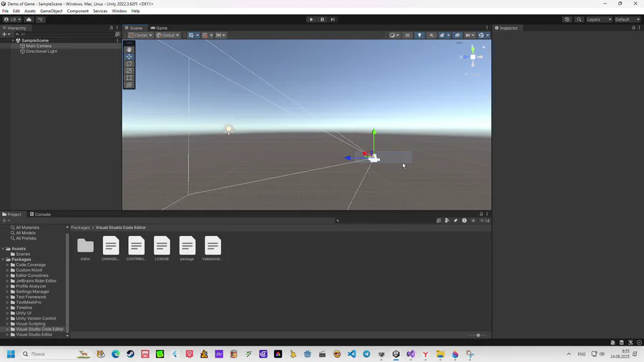644x362 pixels.
Task: Toggle scene lighting bulb
Action: [419, 35]
